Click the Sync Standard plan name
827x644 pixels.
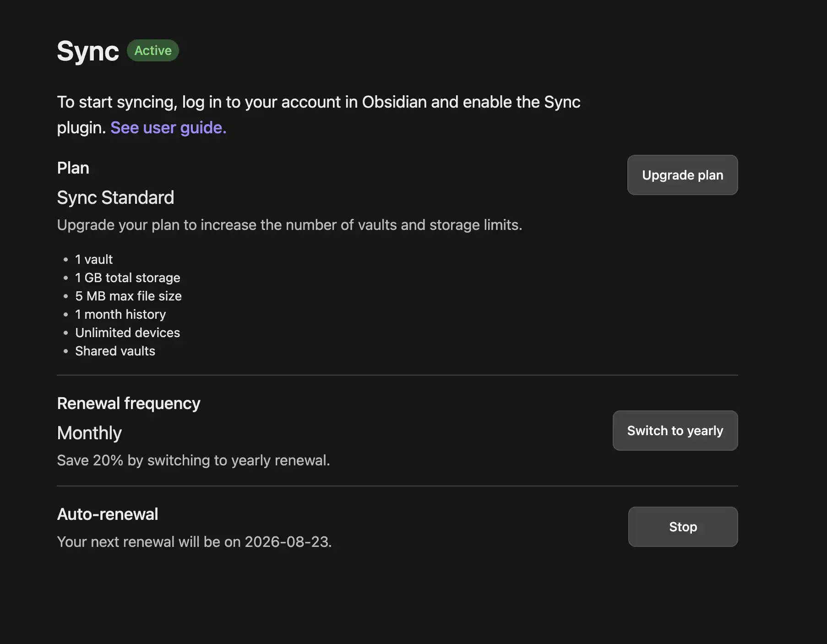click(x=115, y=197)
